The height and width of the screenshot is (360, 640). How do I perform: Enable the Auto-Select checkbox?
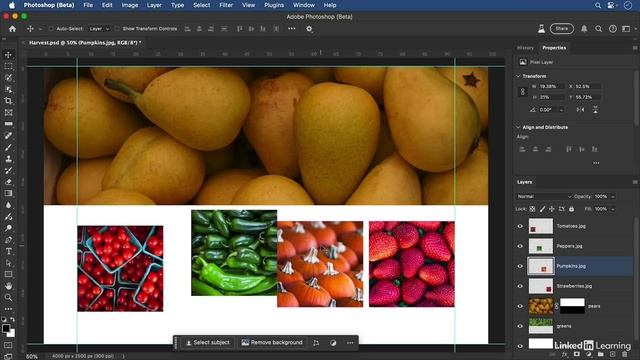click(x=51, y=29)
